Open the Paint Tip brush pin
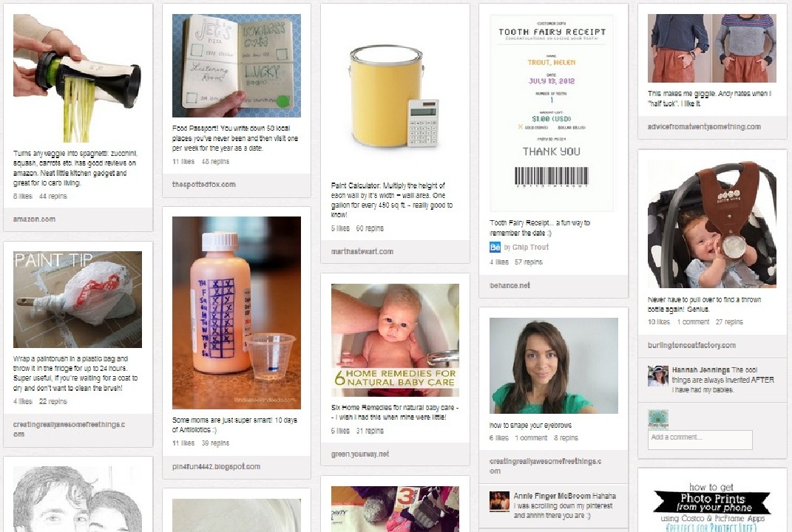 (78, 300)
